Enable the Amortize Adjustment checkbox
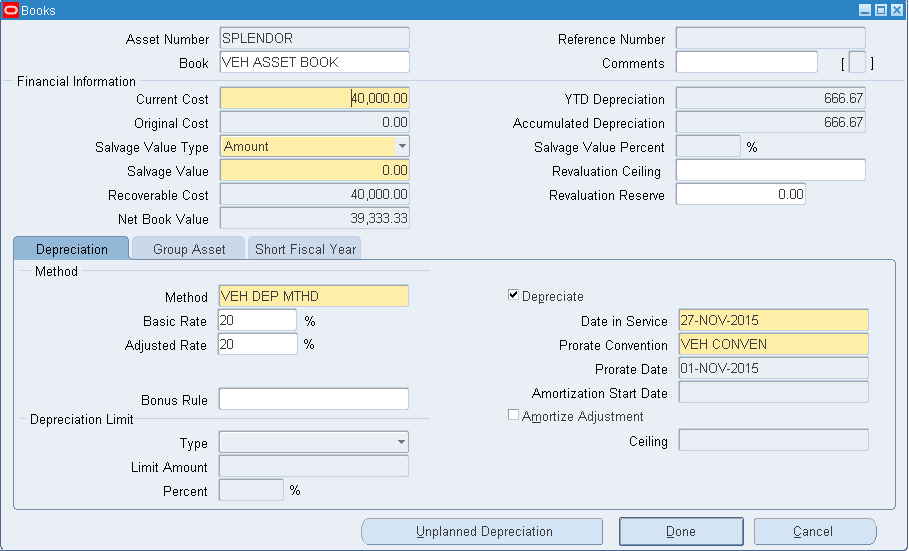Viewport: 909px width, 551px height. pyautogui.click(x=514, y=416)
